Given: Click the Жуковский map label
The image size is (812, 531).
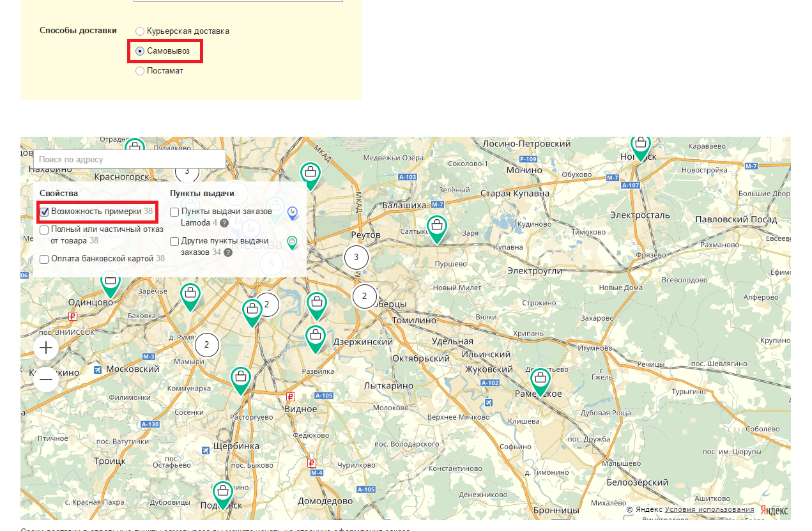Looking at the screenshot, I should point(489,369).
